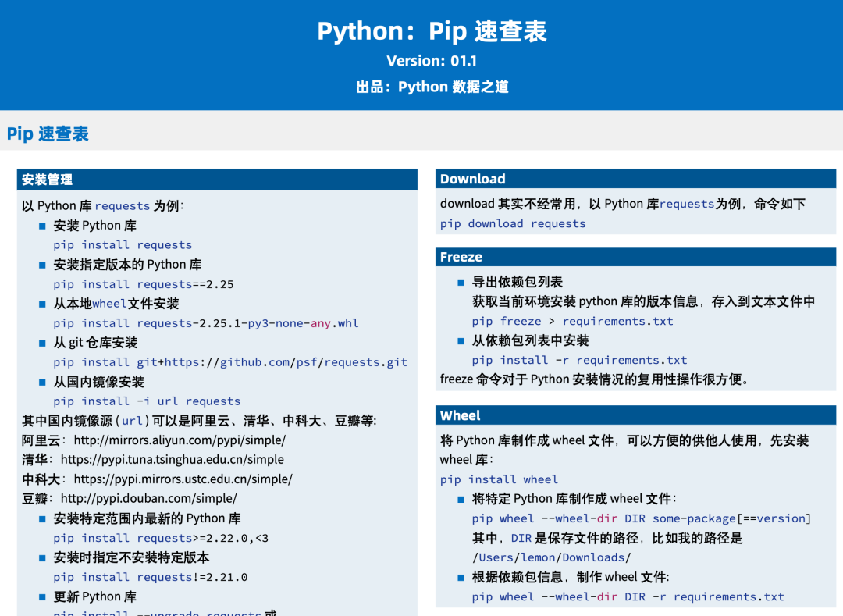The width and height of the screenshot is (843, 616).
Task: Select the Freeze section header
Action: pyautogui.click(x=460, y=257)
